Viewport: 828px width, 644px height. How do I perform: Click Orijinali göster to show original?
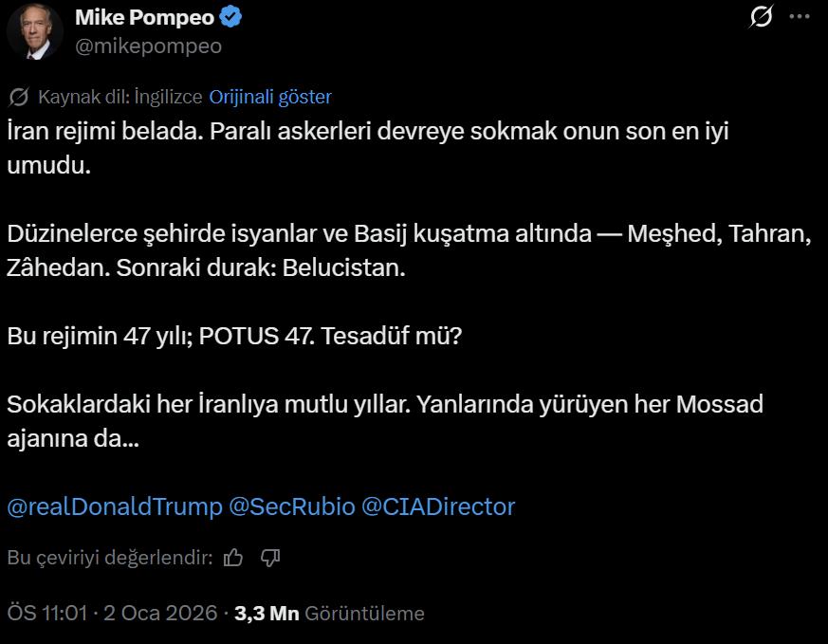click(x=270, y=97)
